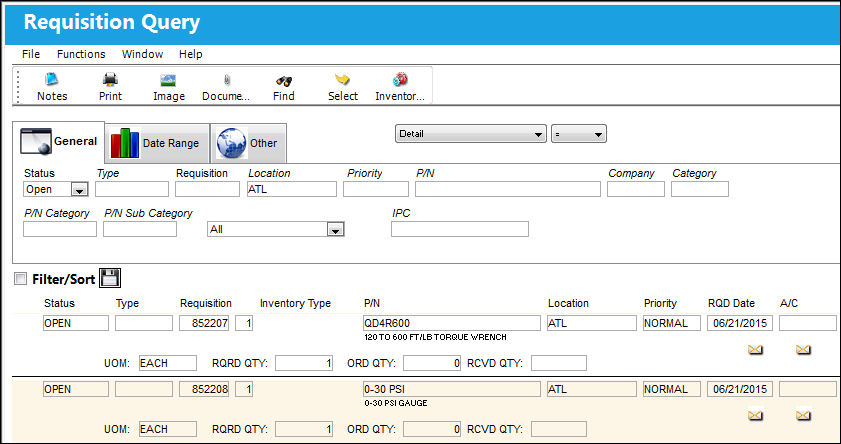The image size is (841, 444).
Task: Expand the All dropdown
Action: 335,230
